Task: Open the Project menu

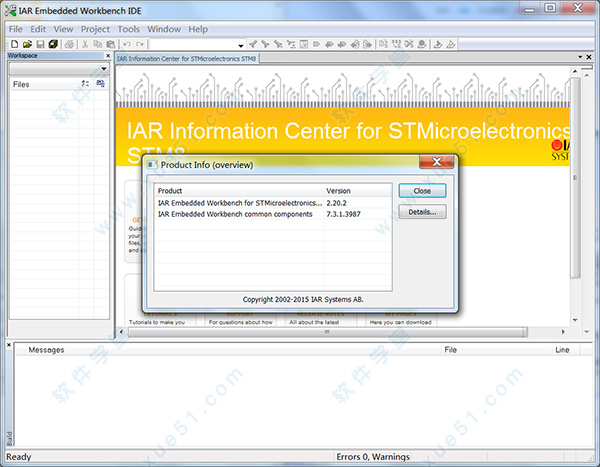Action: point(95,29)
